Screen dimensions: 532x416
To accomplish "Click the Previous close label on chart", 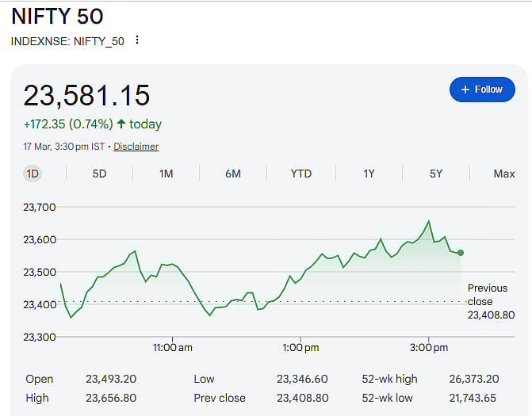I will click(x=487, y=295).
